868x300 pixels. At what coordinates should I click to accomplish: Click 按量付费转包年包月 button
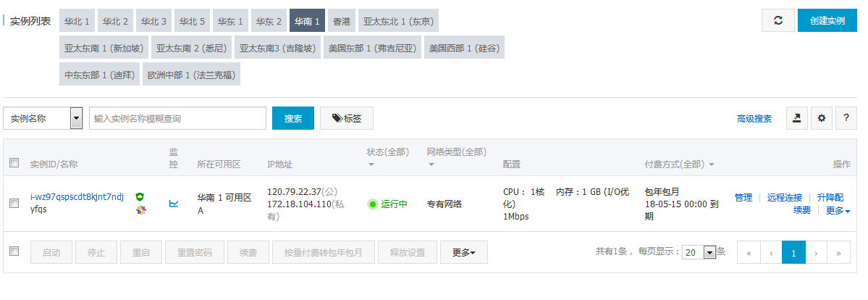[324, 252]
